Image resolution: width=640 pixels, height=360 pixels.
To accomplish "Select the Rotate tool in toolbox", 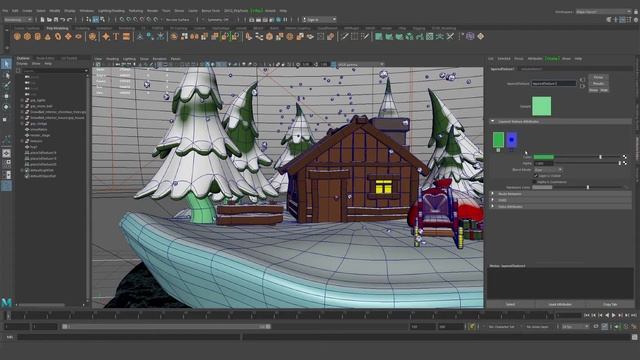I will click(x=6, y=107).
